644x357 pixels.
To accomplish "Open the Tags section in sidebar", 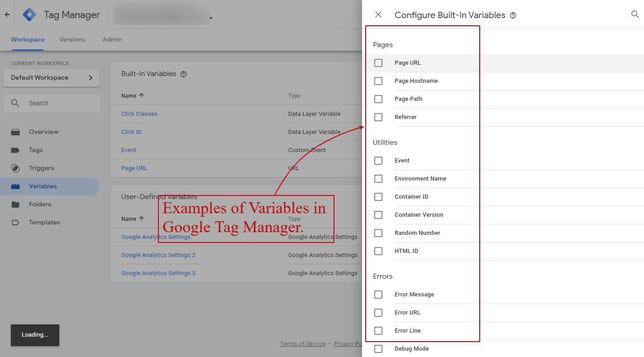I will click(x=35, y=150).
